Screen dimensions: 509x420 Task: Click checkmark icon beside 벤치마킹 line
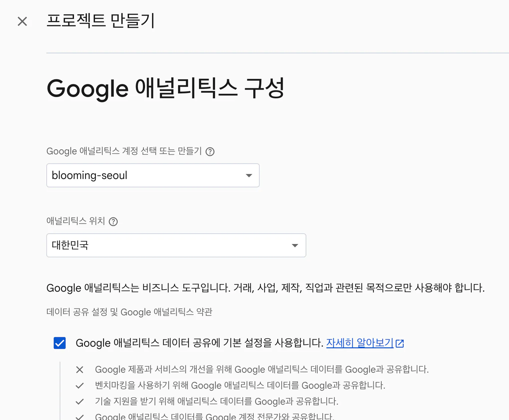point(80,386)
